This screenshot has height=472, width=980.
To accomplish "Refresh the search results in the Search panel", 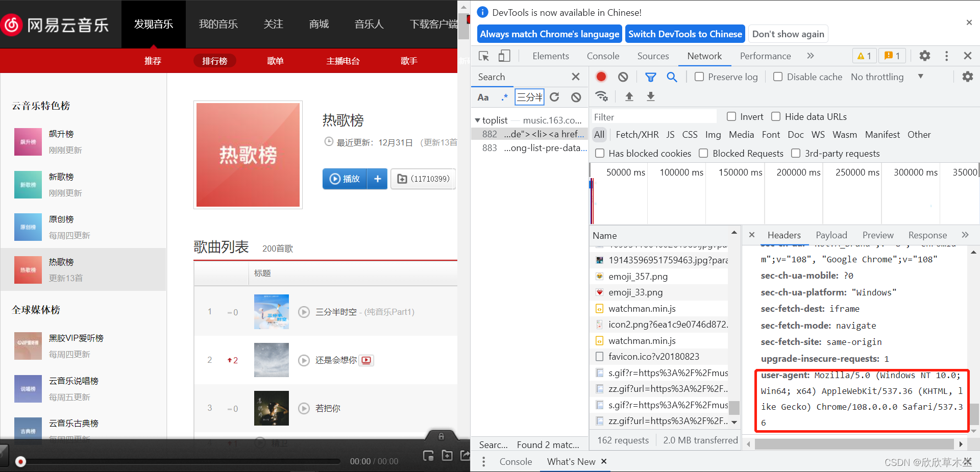I will 554,97.
